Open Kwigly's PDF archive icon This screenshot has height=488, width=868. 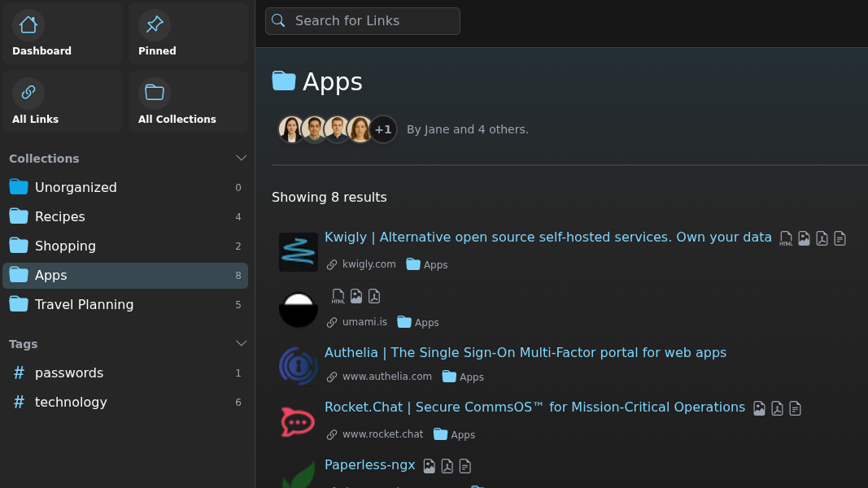pos(822,238)
